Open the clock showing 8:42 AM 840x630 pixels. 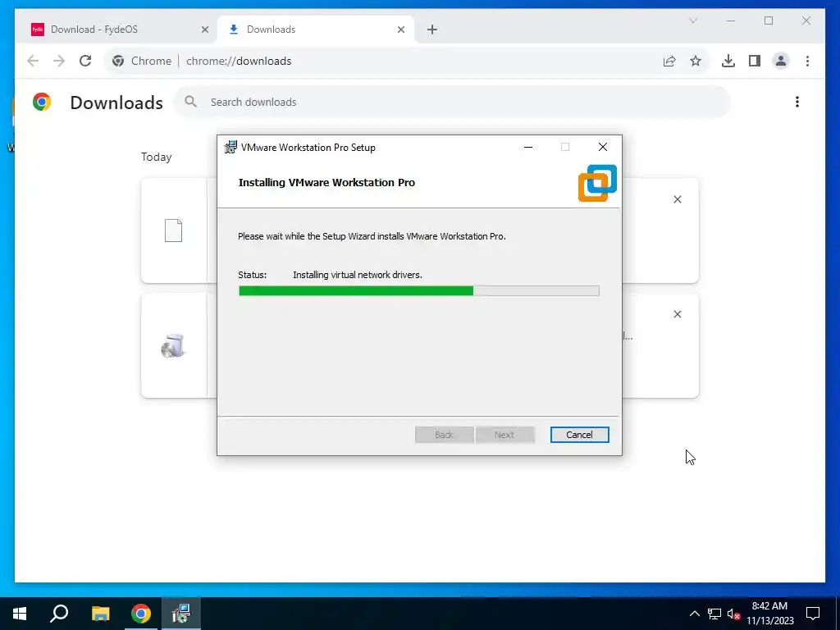[x=769, y=614]
